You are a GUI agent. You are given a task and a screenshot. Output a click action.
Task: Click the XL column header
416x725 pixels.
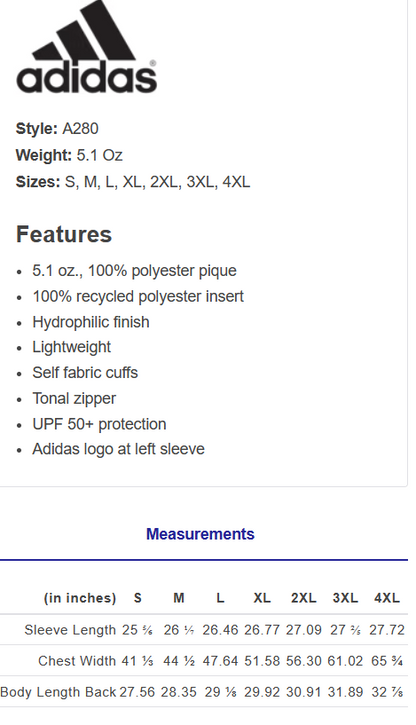262,598
